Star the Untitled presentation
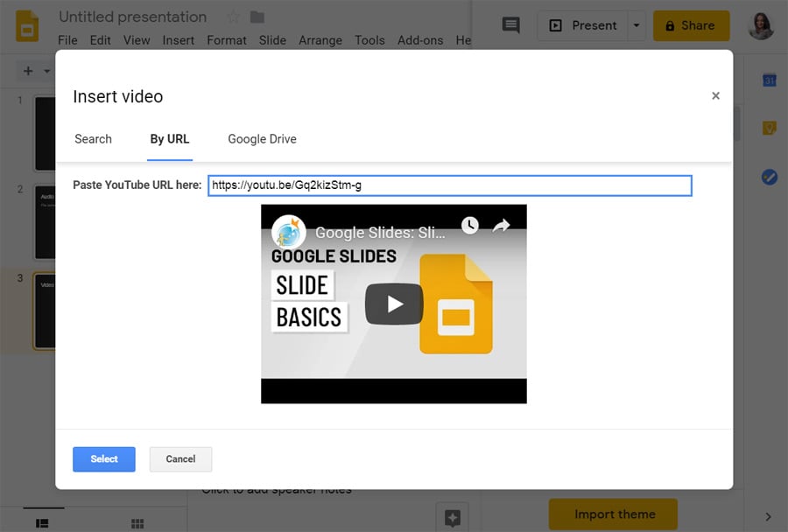The width and height of the screenshot is (788, 532). pyautogui.click(x=234, y=17)
